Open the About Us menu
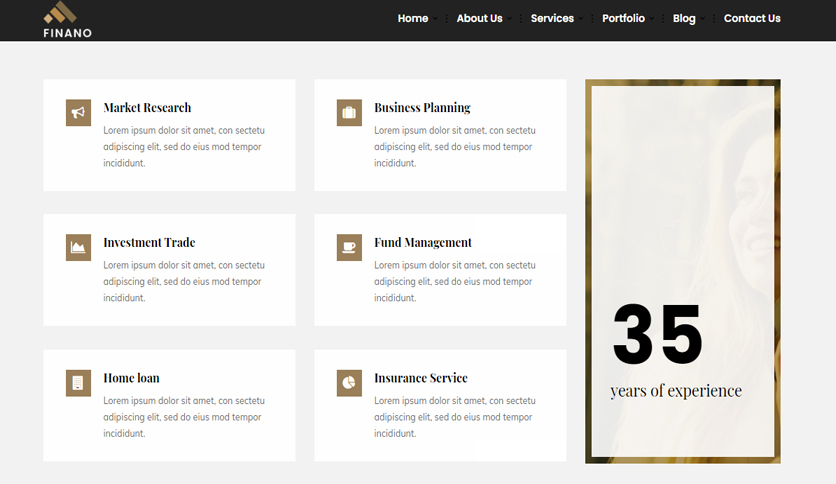The height and width of the screenshot is (484, 836). 479,19
